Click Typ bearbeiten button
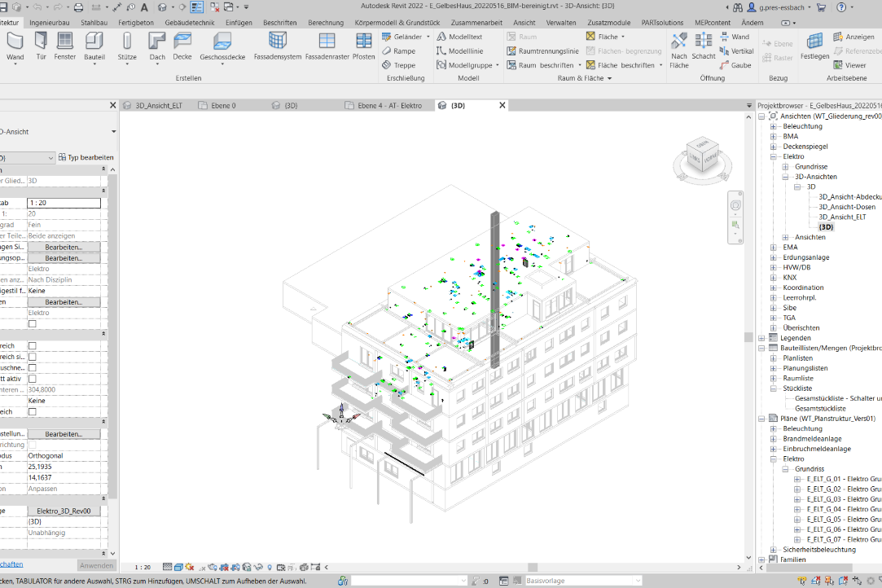882x588 pixels. click(x=86, y=157)
